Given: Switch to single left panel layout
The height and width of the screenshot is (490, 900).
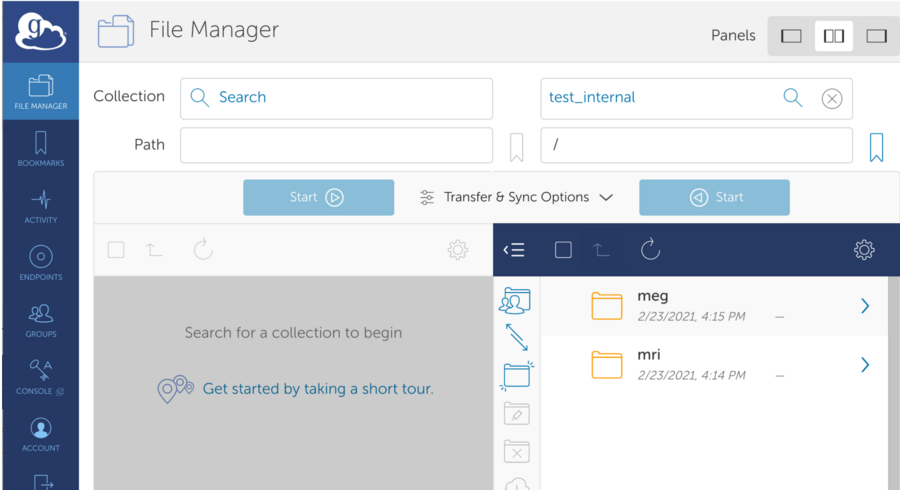Looking at the screenshot, I should coord(791,36).
